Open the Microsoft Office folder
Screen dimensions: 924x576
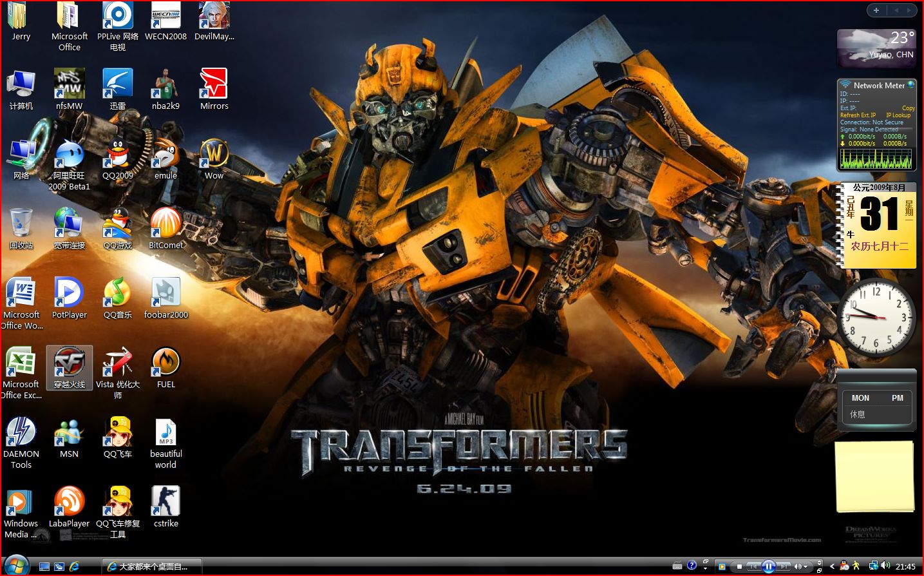coord(70,26)
